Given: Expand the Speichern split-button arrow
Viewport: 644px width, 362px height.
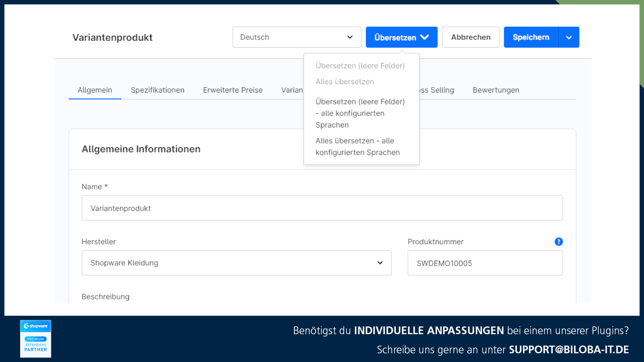Looking at the screenshot, I should pyautogui.click(x=569, y=37).
